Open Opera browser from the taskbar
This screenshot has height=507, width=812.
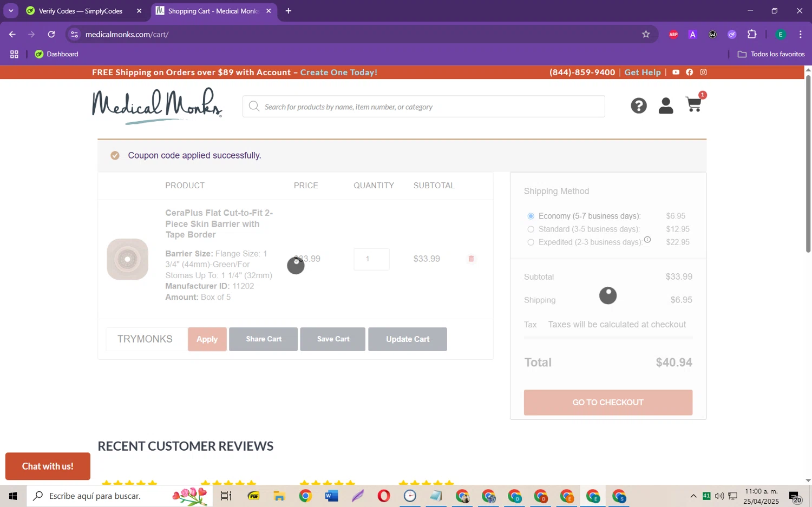384,496
